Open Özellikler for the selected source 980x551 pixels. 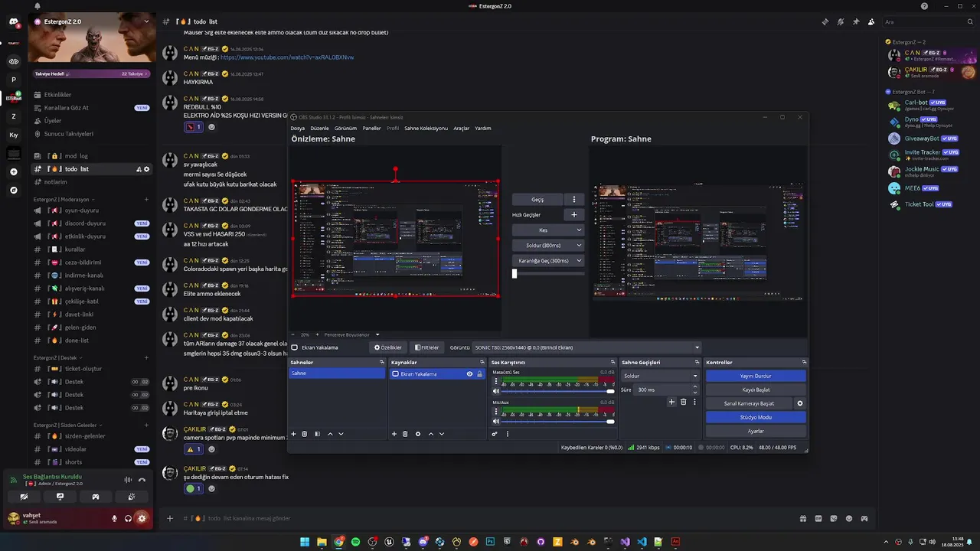[387, 347]
